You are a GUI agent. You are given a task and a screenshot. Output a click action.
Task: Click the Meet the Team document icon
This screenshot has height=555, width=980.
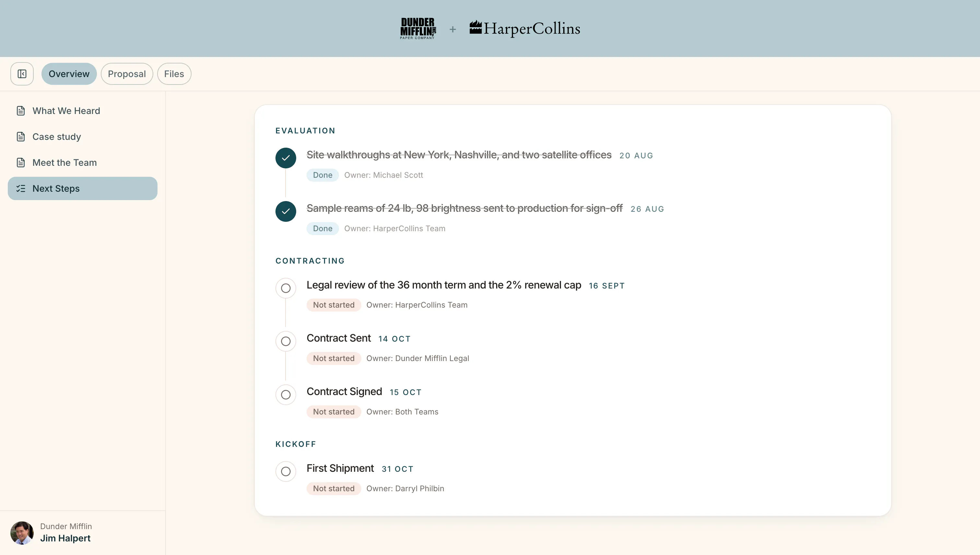(x=21, y=163)
